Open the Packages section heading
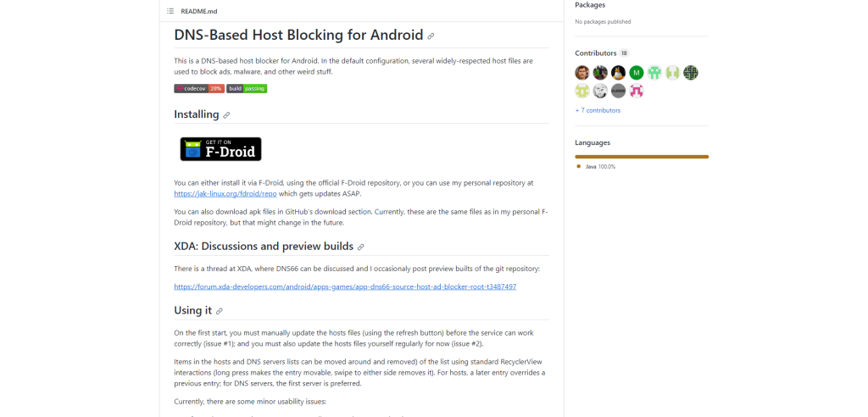 [590, 5]
